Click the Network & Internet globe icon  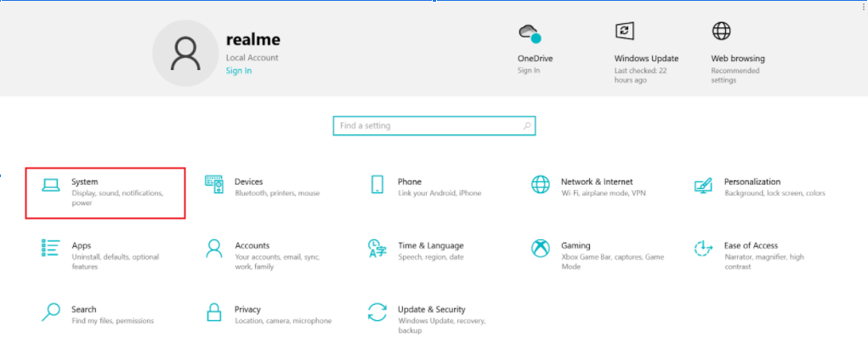point(541,185)
